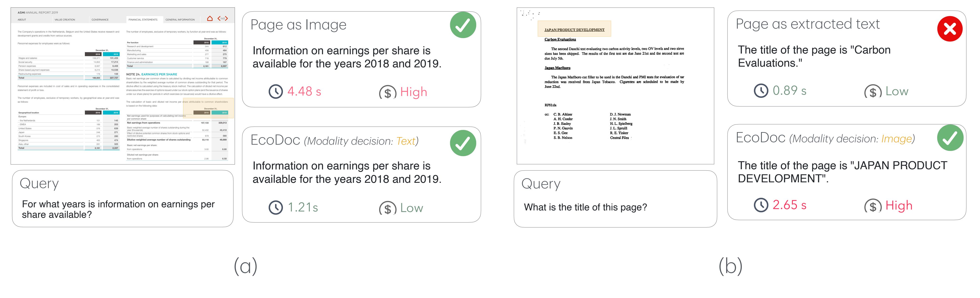Viewport: 980px width, 298px height.
Task: Click the query text about earnings per share
Action: pyautogui.click(x=118, y=209)
